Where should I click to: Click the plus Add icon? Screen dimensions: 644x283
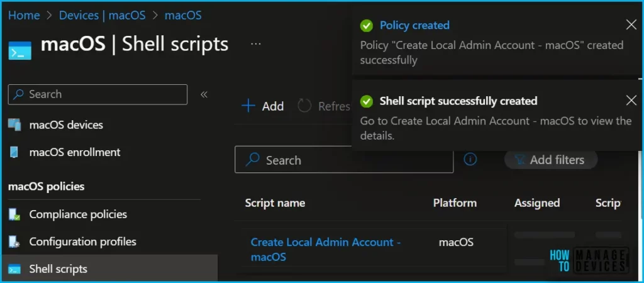[248, 106]
